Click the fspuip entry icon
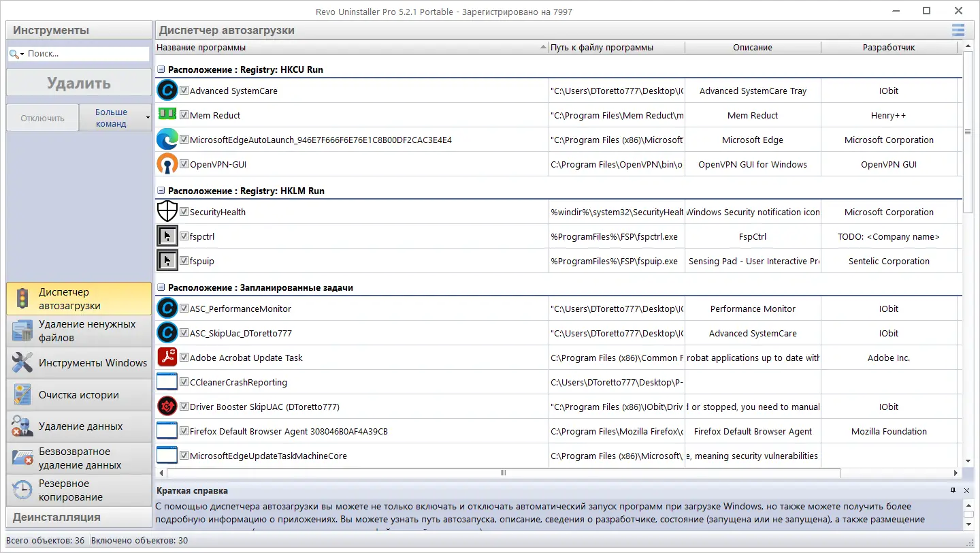Screen dimensions: 980x553 click(167, 261)
